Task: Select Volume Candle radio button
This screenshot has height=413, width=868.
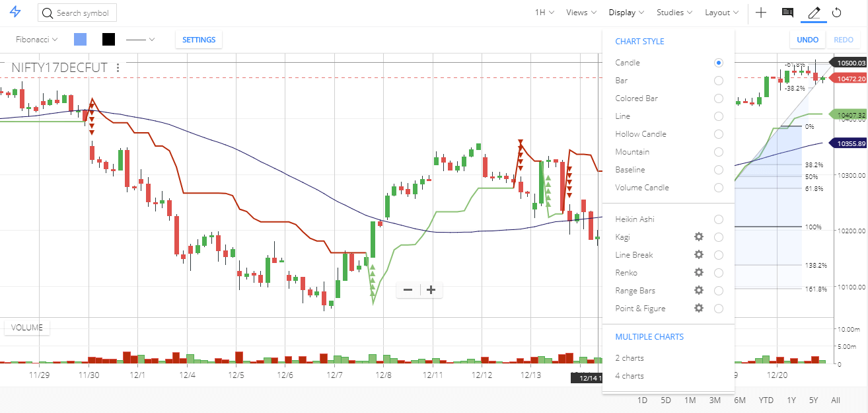Action: [718, 188]
